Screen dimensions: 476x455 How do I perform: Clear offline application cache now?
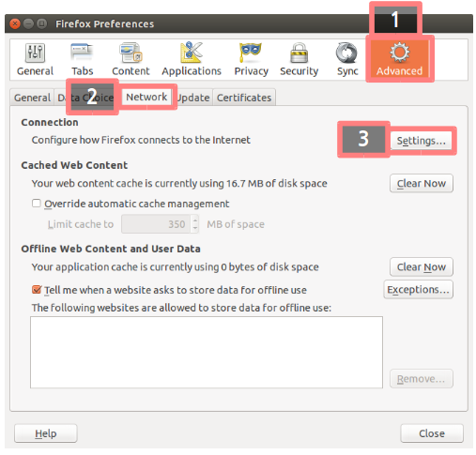(422, 267)
